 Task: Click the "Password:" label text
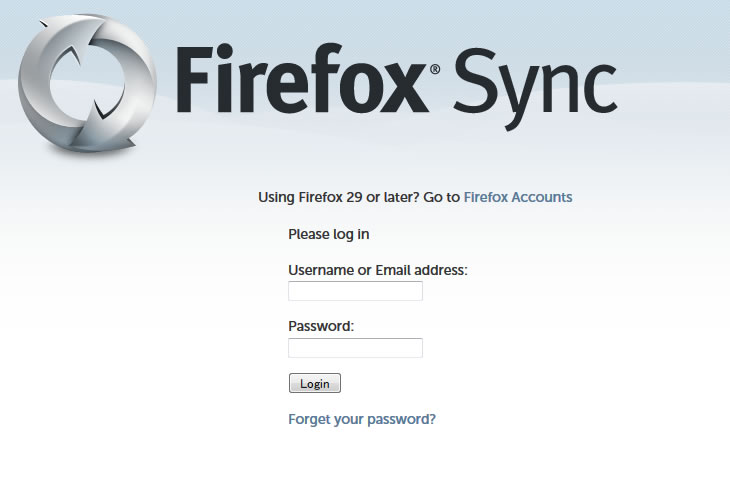click(x=321, y=326)
